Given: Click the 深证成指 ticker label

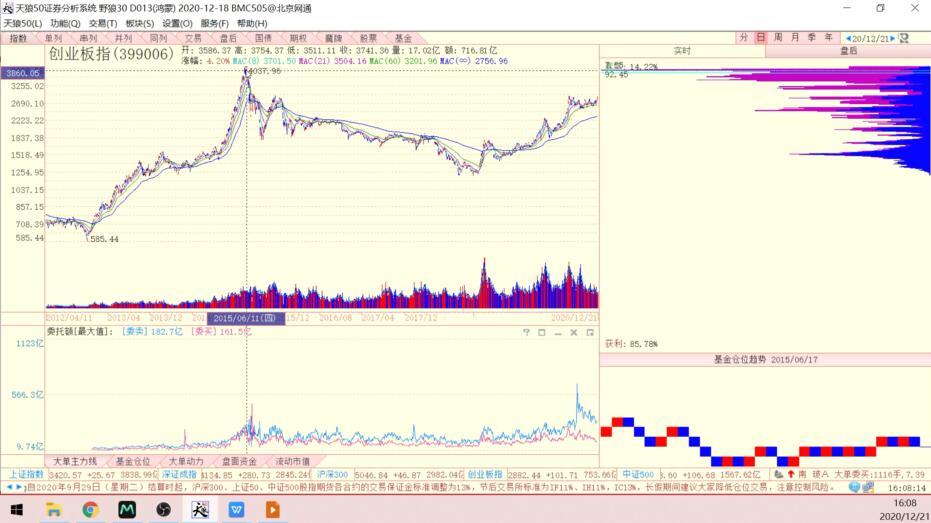Looking at the screenshot, I should click(179, 474).
